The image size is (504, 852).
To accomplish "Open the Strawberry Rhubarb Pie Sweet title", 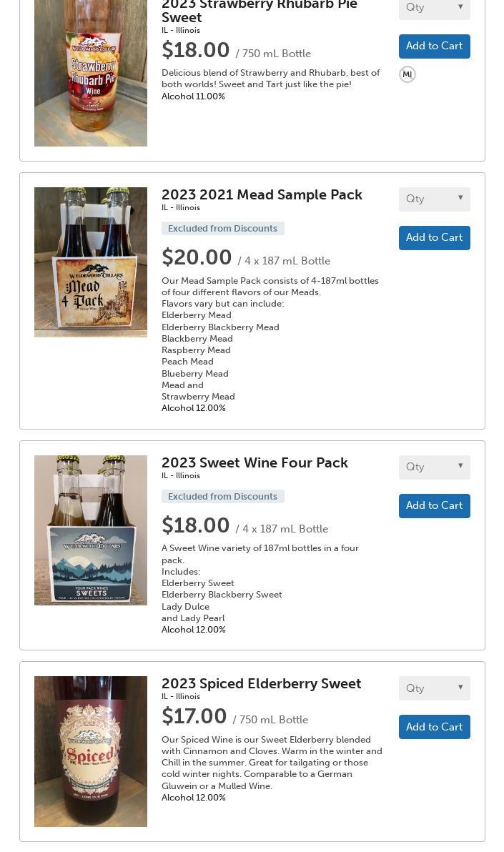I will click(x=259, y=11).
